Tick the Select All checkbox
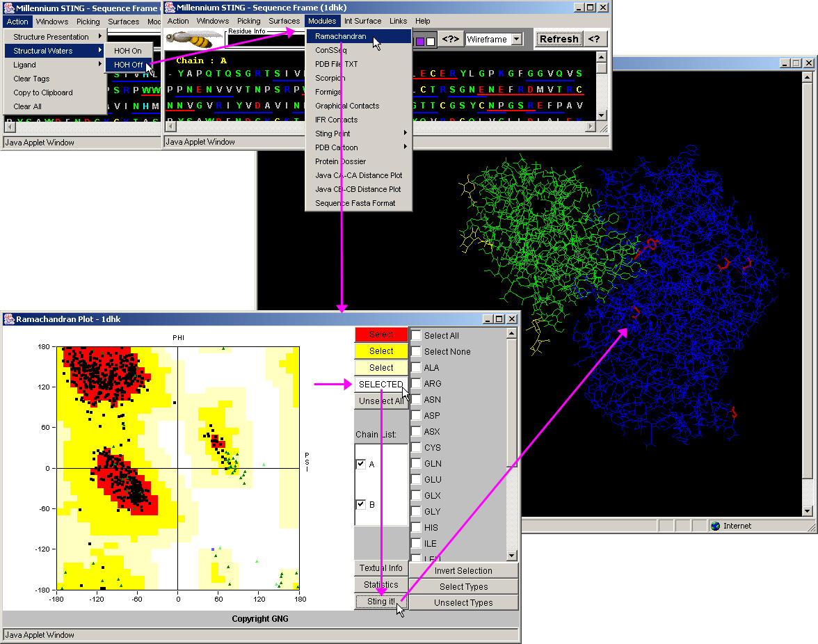818x644 pixels. [x=416, y=335]
